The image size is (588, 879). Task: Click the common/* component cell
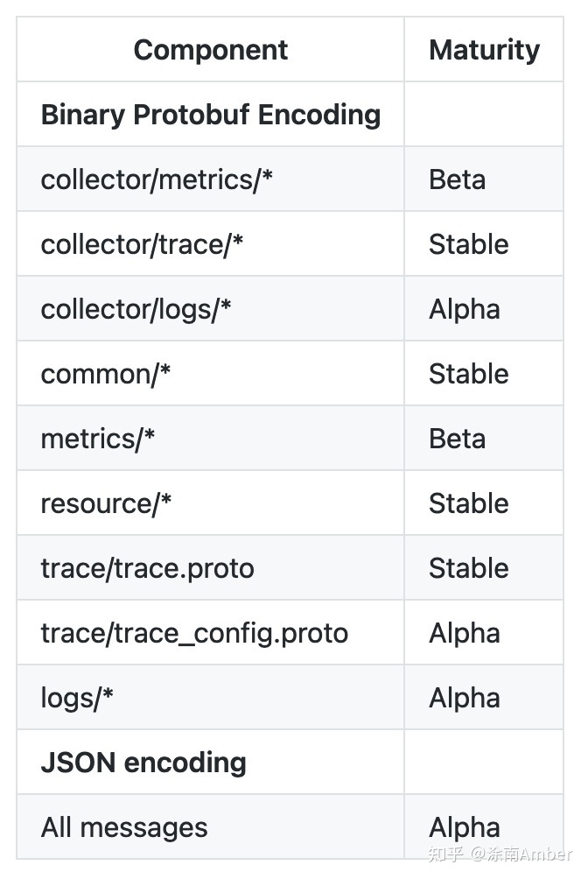tap(106, 374)
